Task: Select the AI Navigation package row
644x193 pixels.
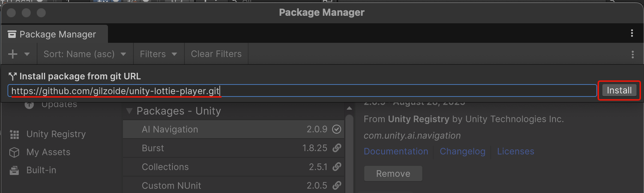Action: pyautogui.click(x=233, y=129)
